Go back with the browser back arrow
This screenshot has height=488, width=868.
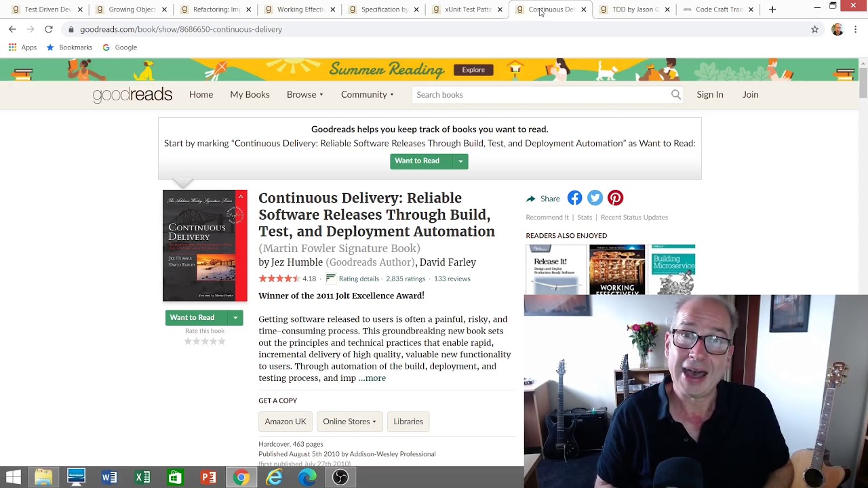coord(12,29)
